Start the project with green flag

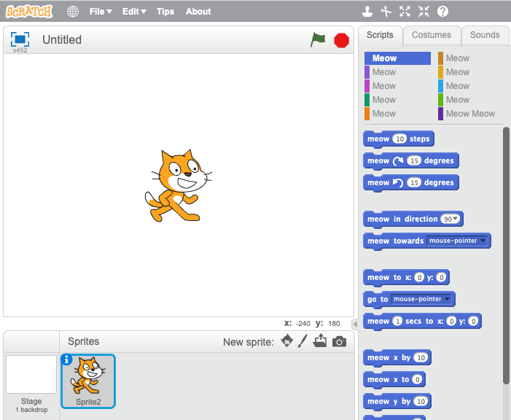click(318, 40)
